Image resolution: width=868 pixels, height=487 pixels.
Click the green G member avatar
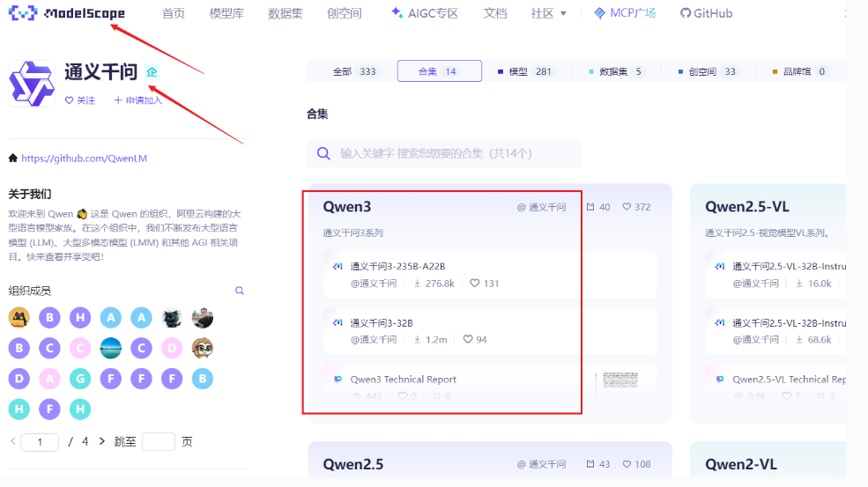(80, 379)
